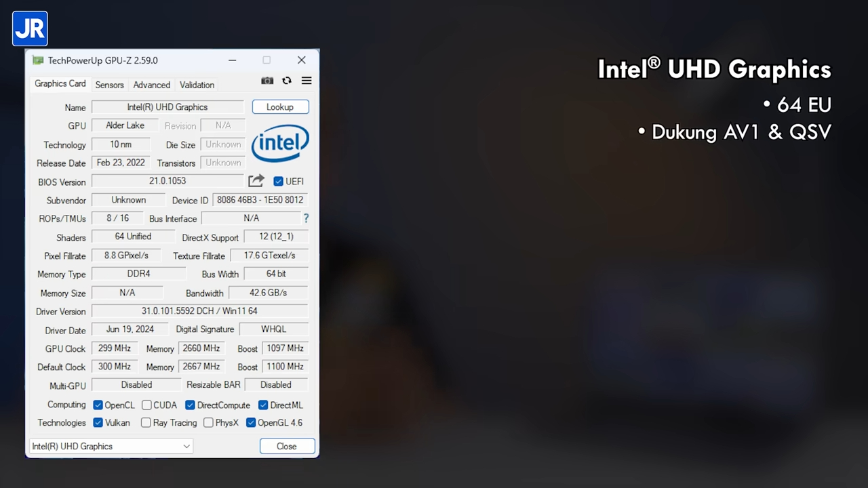Click the GPU-Z title bar app icon
Image resolution: width=868 pixels, height=488 pixels.
click(38, 60)
